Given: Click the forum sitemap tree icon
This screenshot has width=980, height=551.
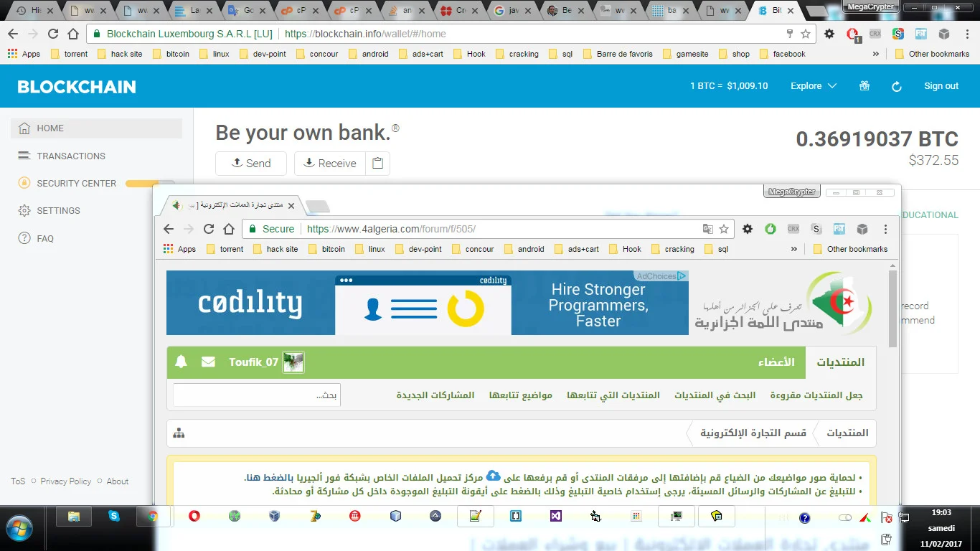Looking at the screenshot, I should 179,433.
